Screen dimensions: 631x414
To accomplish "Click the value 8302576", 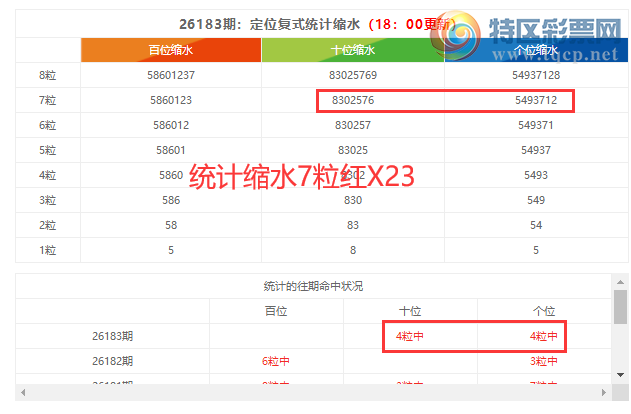I will (x=353, y=100).
